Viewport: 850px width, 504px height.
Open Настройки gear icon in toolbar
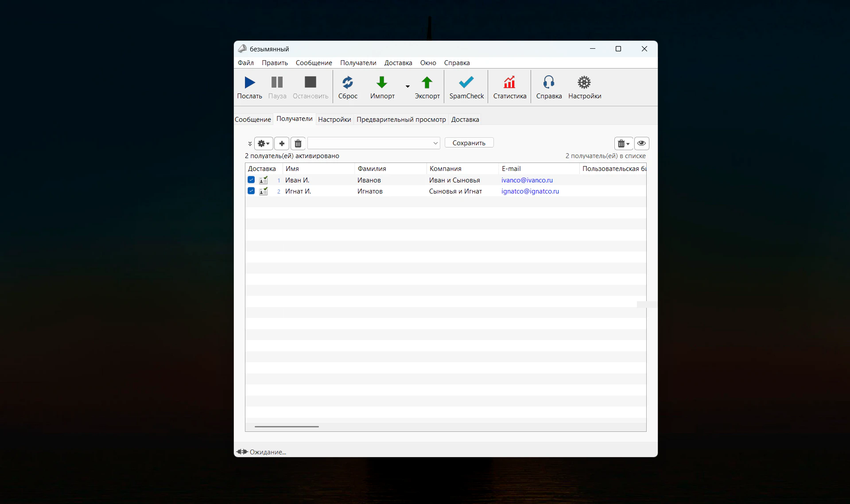click(584, 82)
